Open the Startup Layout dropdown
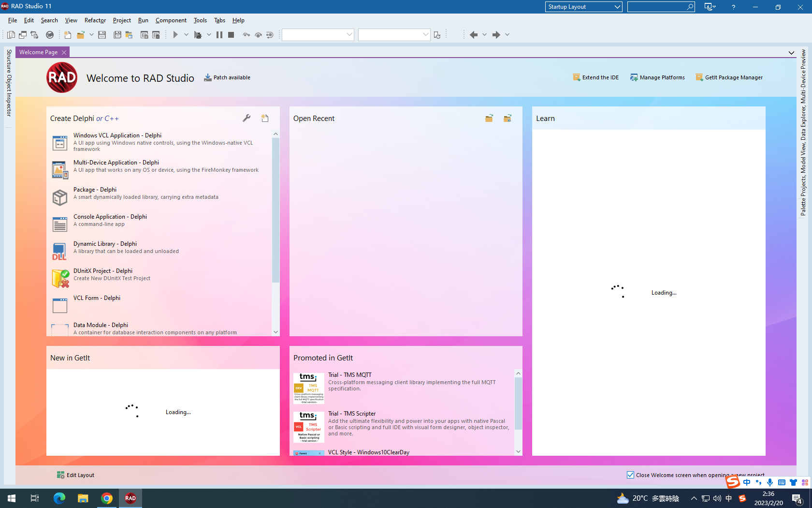 pos(583,7)
